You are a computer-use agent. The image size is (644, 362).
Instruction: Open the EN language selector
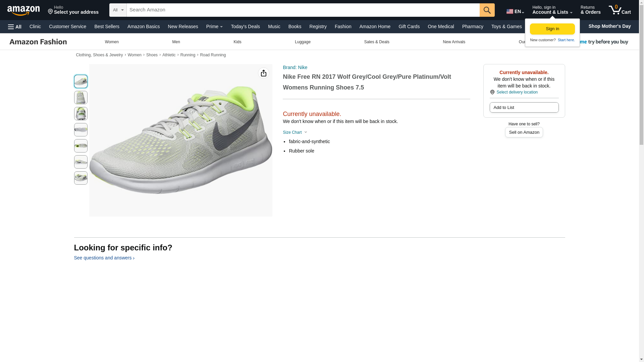(x=515, y=11)
